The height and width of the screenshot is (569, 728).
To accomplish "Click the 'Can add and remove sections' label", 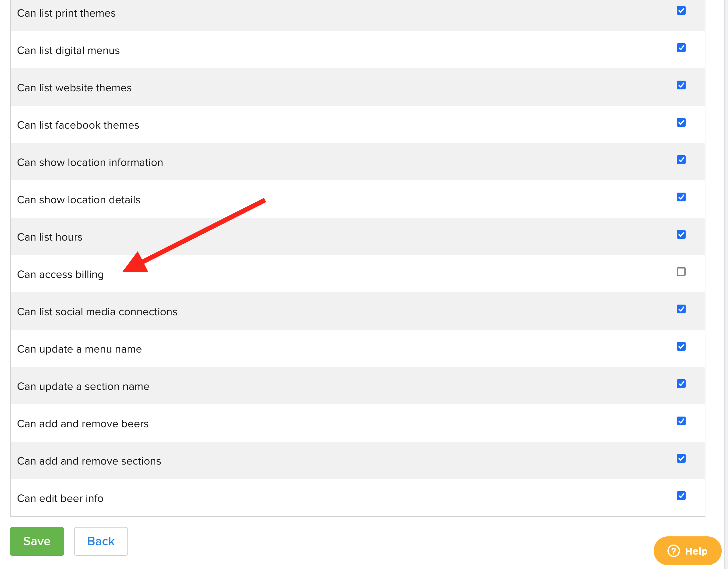I will point(89,461).
